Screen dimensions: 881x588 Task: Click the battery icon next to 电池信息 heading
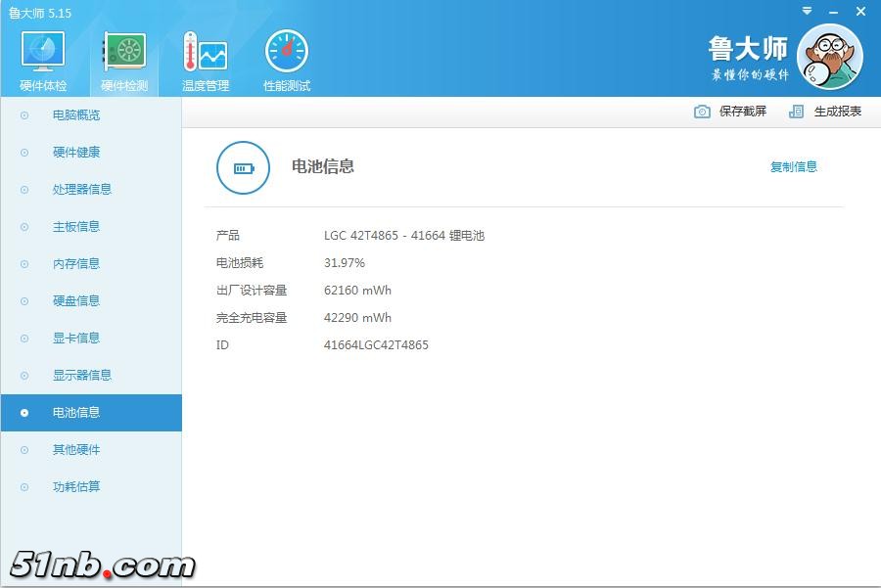click(243, 167)
